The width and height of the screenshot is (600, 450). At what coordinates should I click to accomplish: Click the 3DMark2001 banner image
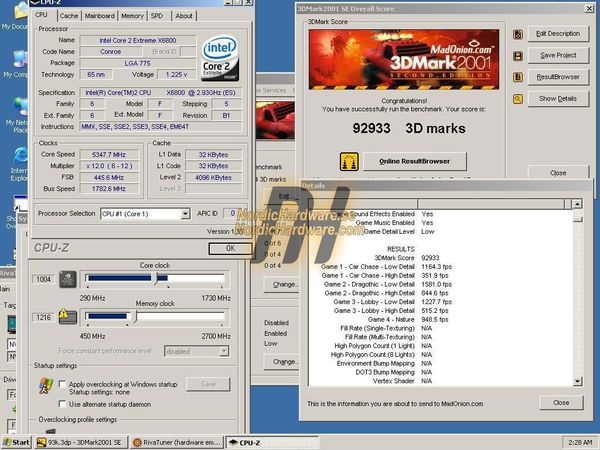point(404,59)
